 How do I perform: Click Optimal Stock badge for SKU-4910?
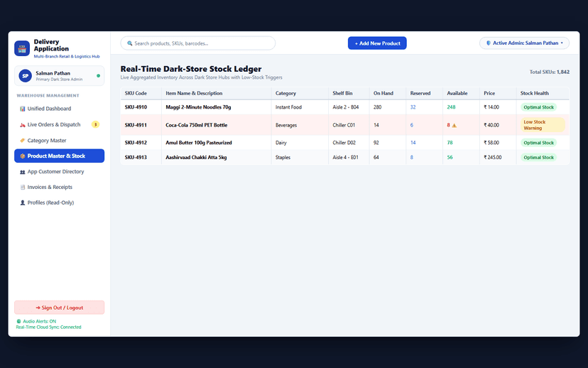[x=538, y=107]
